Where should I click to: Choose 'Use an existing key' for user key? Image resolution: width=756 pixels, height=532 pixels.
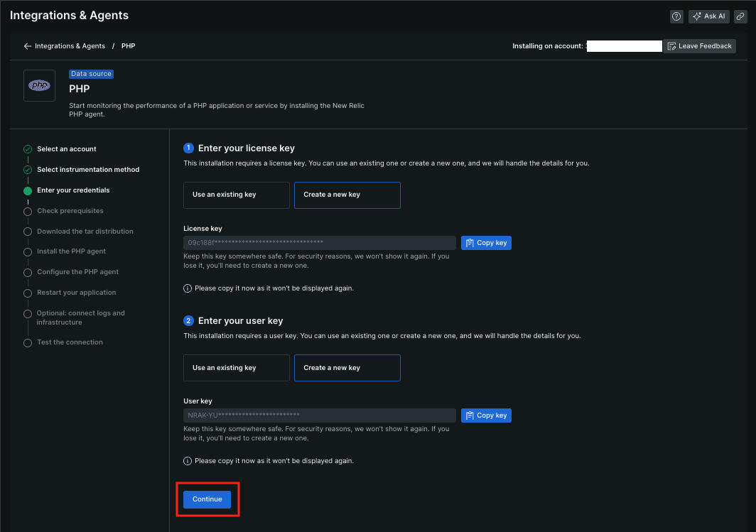click(x=236, y=368)
